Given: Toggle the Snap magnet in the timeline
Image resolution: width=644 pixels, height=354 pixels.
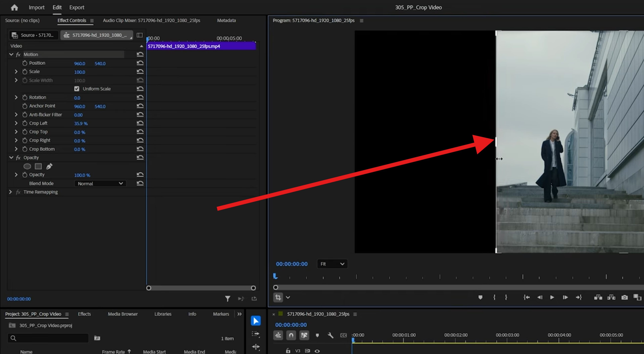Looking at the screenshot, I should click(291, 336).
